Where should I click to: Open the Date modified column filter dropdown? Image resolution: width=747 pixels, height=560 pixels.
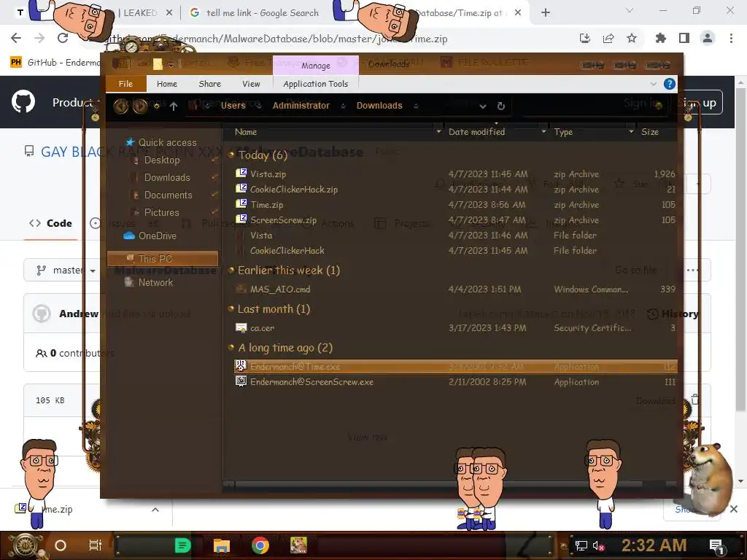click(543, 131)
